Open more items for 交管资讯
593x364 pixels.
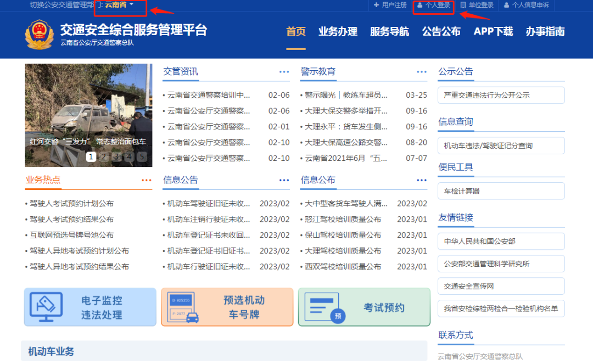[x=284, y=72]
